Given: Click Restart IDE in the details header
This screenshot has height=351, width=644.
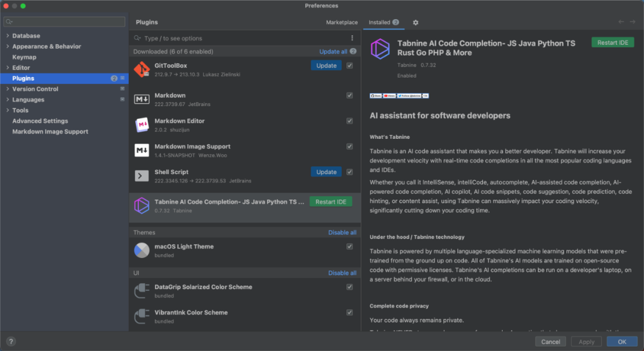Looking at the screenshot, I should [x=612, y=43].
